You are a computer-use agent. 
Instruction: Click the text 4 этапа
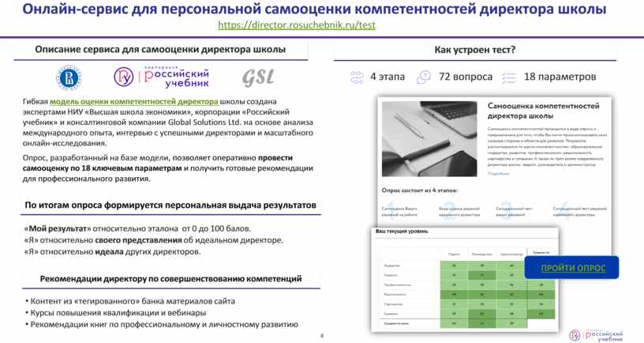[x=388, y=77]
